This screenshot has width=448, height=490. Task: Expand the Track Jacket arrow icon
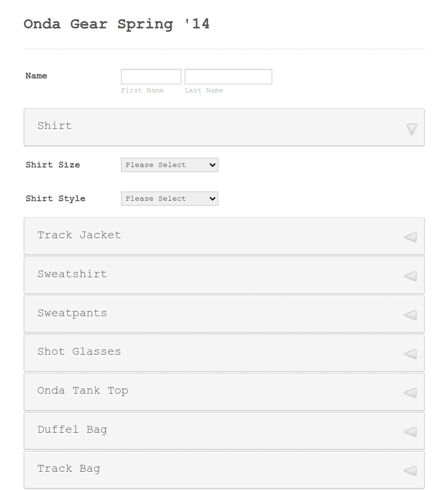coord(410,237)
